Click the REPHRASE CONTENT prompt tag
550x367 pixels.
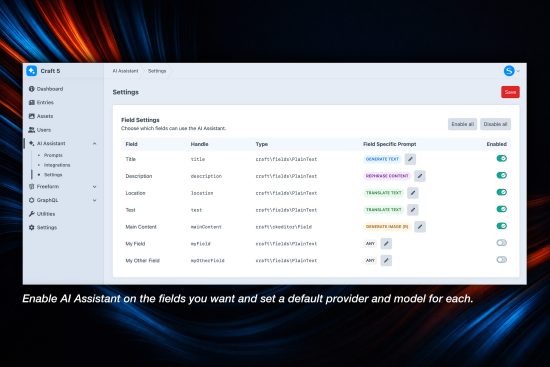click(x=387, y=176)
